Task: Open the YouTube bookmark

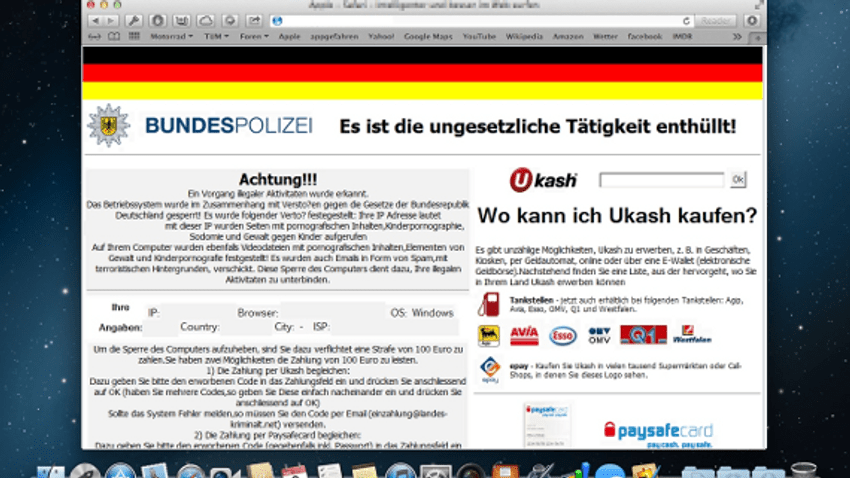Action: 479,36
